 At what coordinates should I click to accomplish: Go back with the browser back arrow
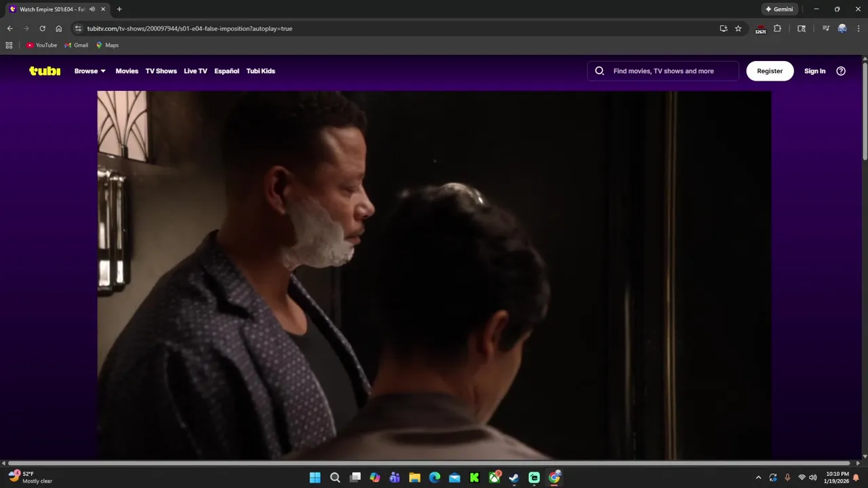pyautogui.click(x=9, y=28)
